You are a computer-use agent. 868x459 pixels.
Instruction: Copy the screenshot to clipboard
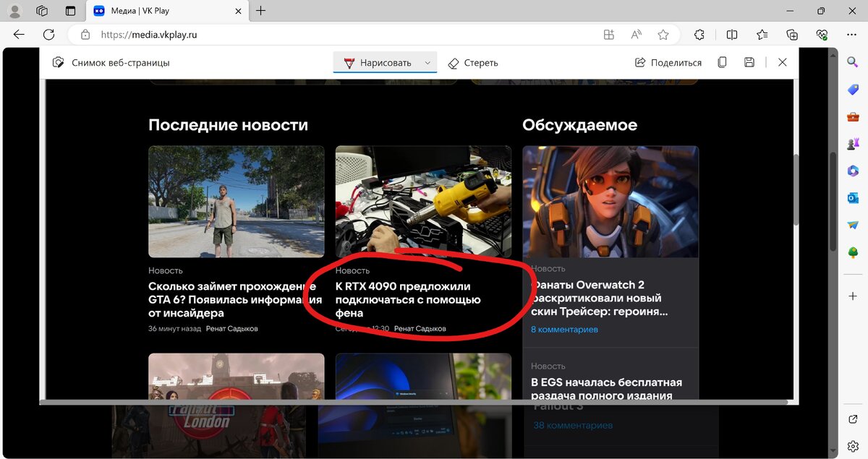tap(722, 63)
